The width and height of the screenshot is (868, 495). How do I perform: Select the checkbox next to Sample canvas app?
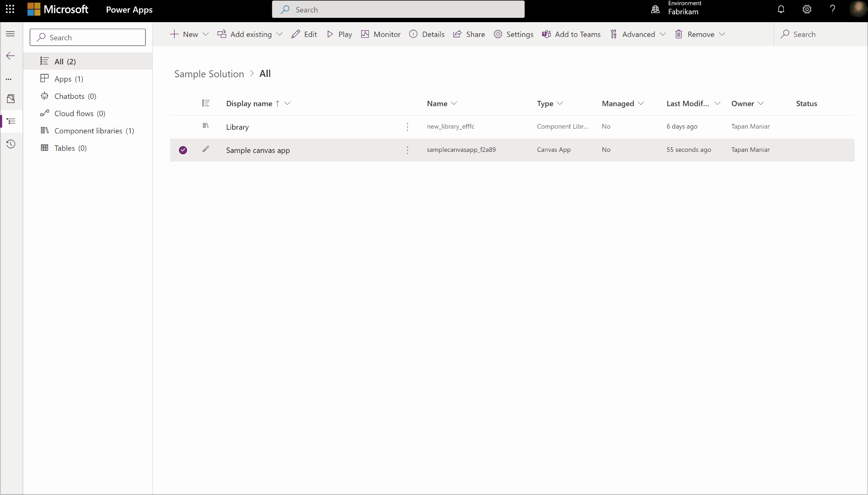tap(183, 149)
